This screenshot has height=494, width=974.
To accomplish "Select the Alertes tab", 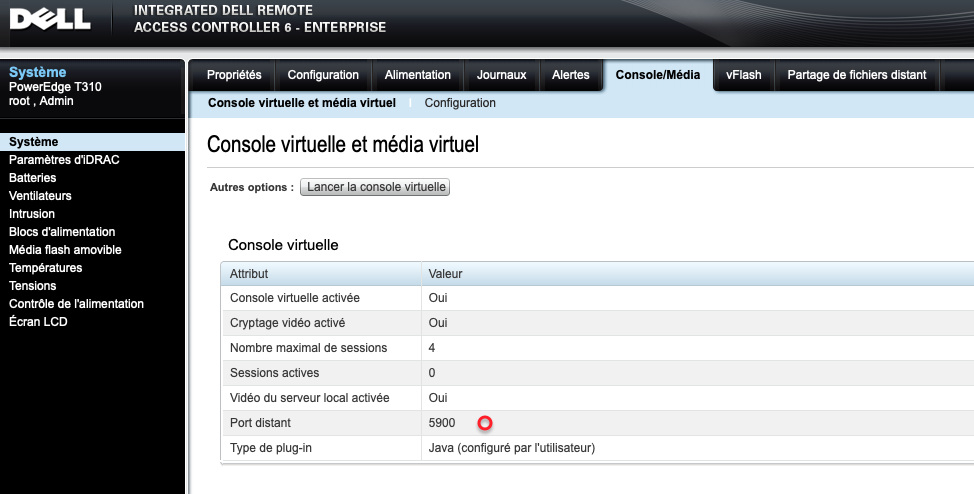I will point(570,75).
